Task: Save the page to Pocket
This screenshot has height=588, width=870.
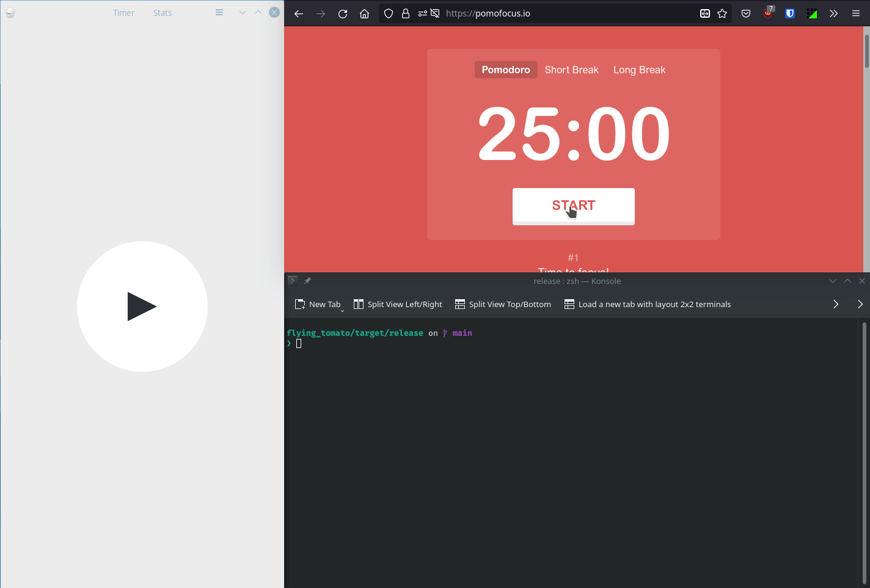Action: click(x=746, y=13)
